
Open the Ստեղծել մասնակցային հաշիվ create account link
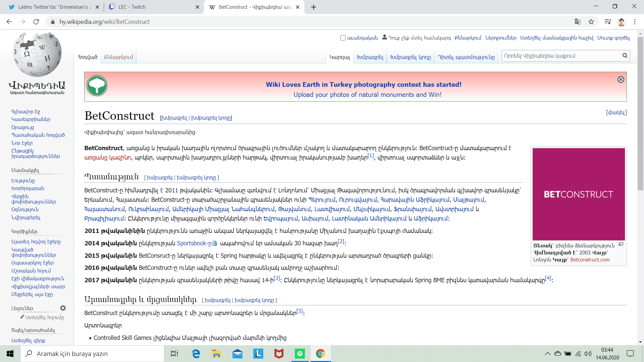coord(557,38)
